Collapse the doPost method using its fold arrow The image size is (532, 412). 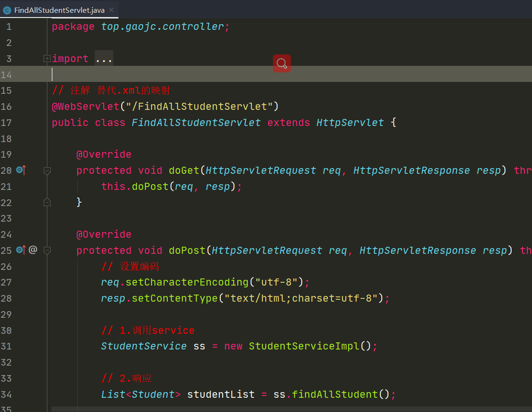47,251
